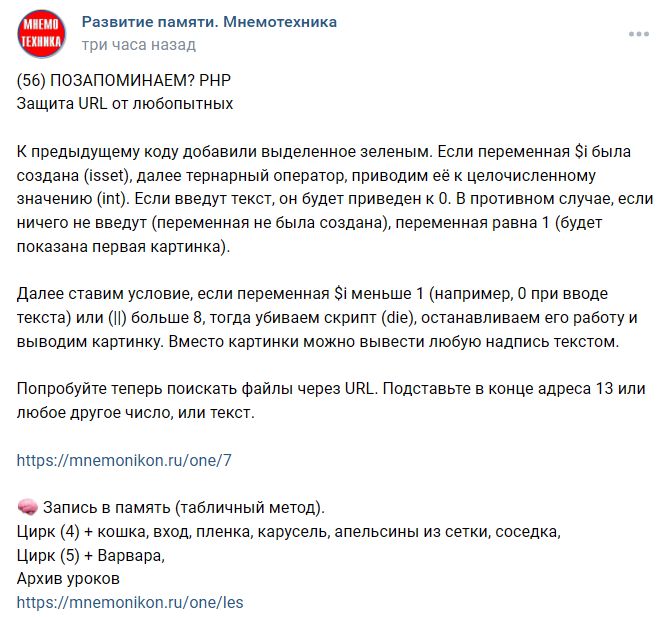Open the post options three-dot menu
The image size is (660, 617).
coord(638,33)
